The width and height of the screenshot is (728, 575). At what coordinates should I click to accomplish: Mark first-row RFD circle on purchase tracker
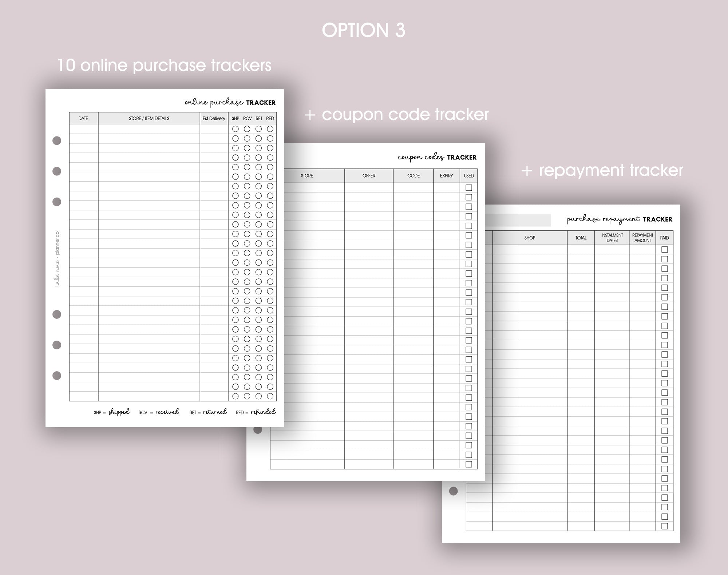pos(270,129)
